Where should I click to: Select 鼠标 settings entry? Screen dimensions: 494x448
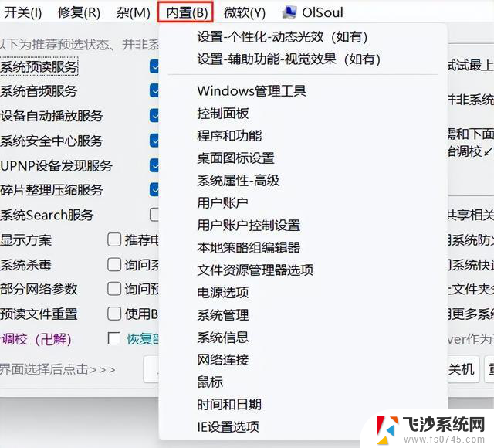[210, 382]
